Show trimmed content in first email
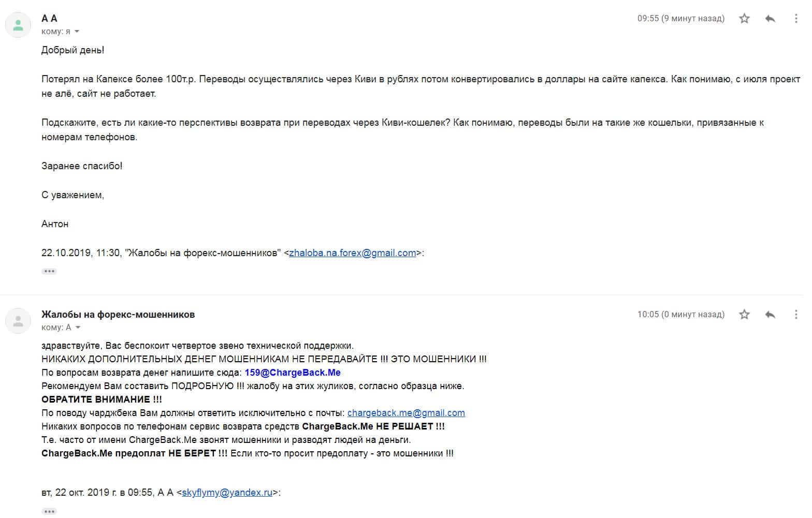 click(49, 271)
